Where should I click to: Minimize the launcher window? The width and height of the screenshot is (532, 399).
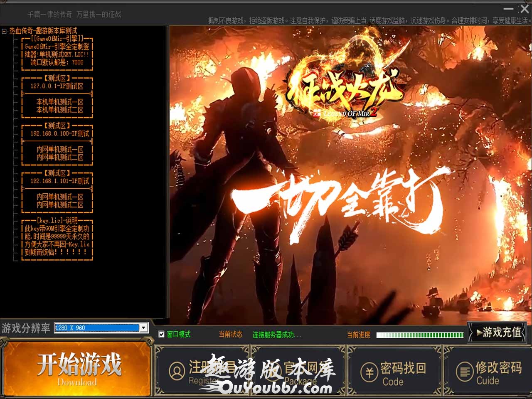(x=508, y=8)
